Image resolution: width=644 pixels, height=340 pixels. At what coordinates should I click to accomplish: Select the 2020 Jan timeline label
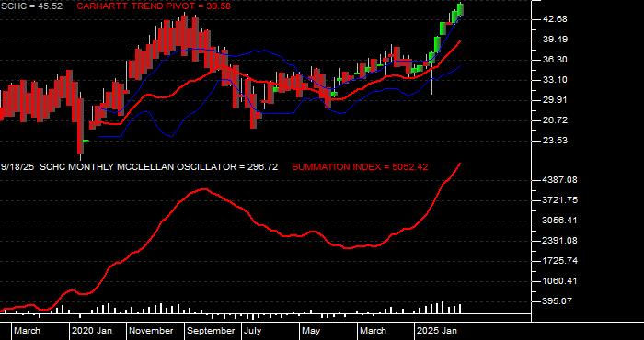tap(92, 331)
